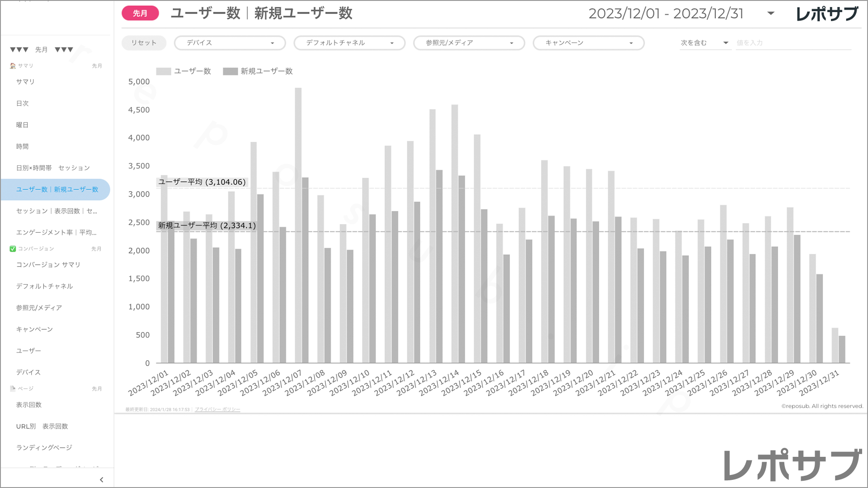Image resolution: width=868 pixels, height=488 pixels.
Task: Open the 次を含む condition selector
Action: pos(704,43)
